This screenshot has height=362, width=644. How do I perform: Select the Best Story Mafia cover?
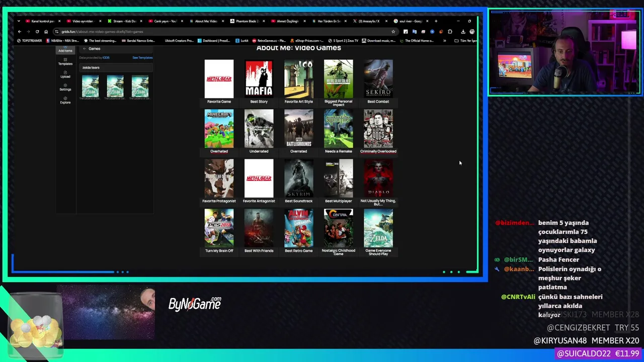[259, 79]
